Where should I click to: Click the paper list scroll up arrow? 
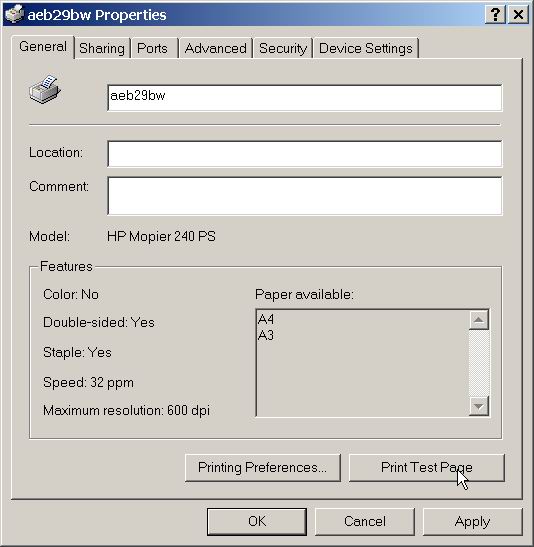coord(479,319)
